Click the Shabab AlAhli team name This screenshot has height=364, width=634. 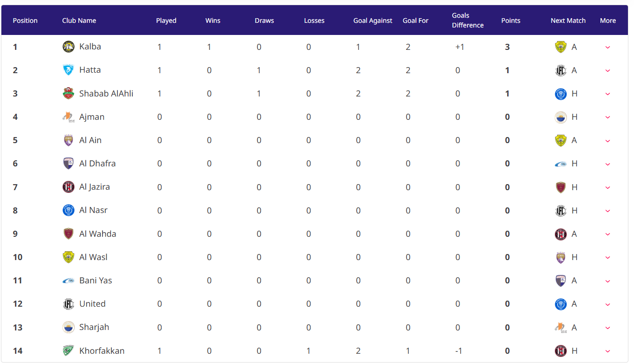click(x=106, y=93)
